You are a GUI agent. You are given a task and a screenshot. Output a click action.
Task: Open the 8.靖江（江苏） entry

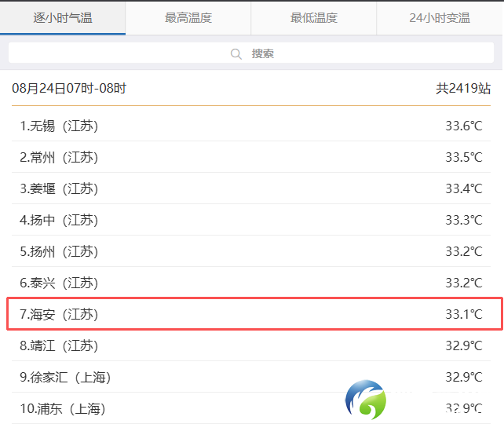[x=59, y=345]
